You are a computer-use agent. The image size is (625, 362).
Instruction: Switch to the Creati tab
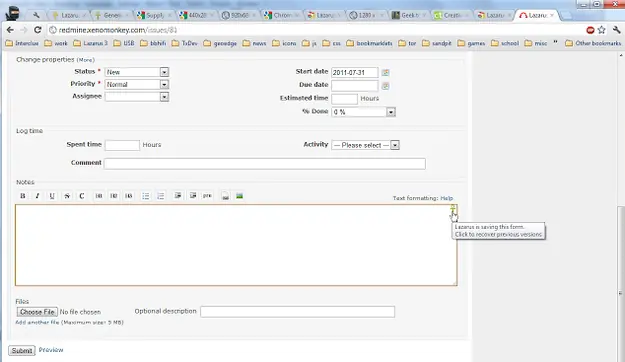pos(451,15)
